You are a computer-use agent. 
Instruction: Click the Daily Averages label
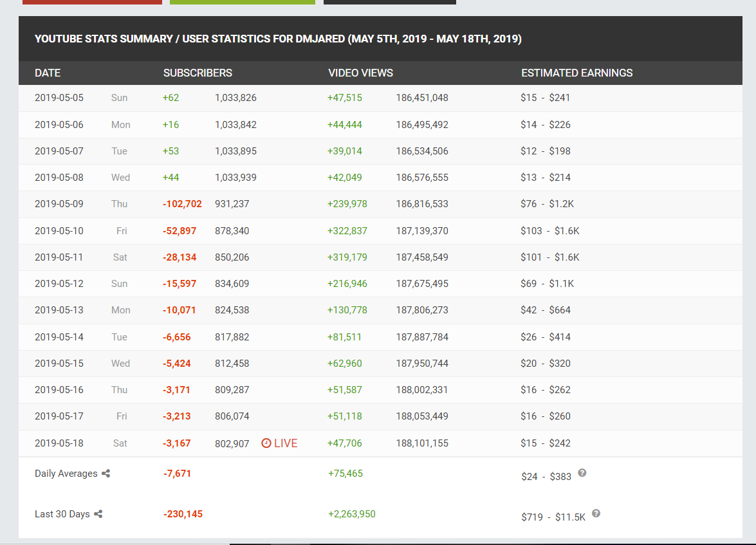66,474
